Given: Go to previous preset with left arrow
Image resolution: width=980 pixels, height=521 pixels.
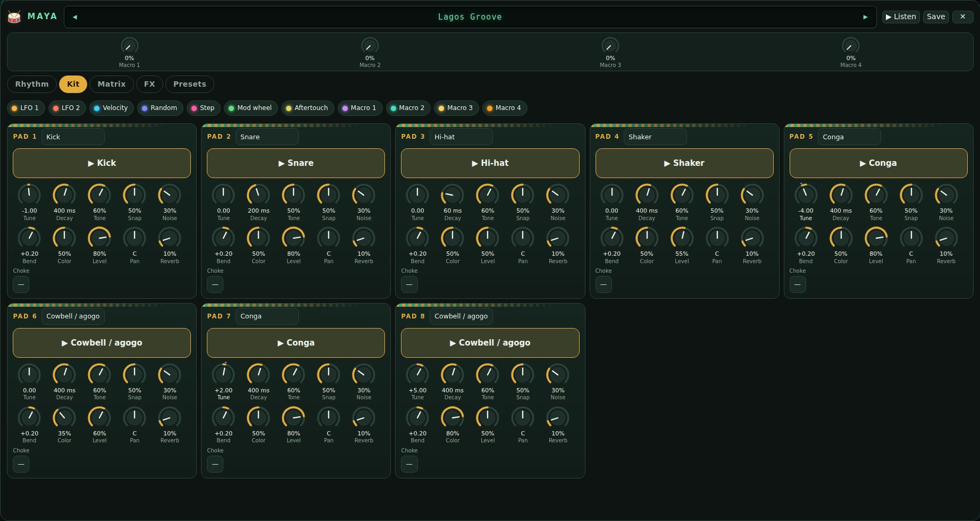Looking at the screenshot, I should (74, 17).
